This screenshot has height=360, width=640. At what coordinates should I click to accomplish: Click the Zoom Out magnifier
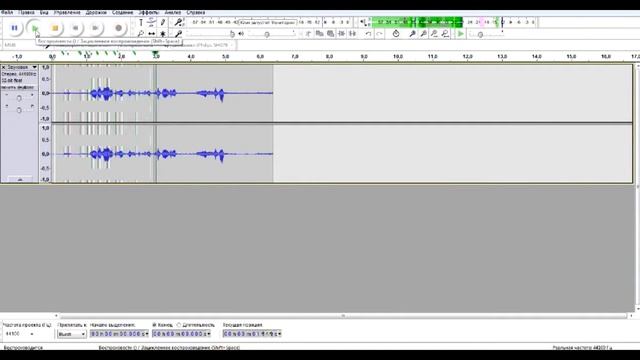tap(423, 33)
